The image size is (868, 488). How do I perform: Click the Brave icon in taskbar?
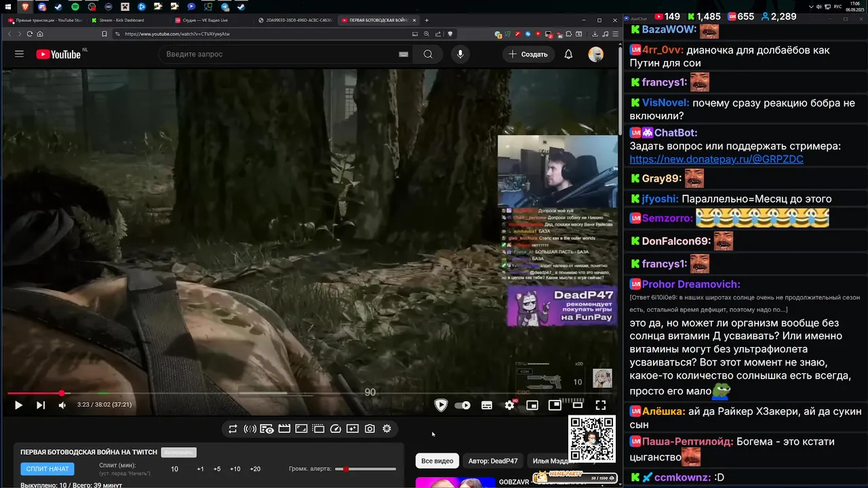(x=26, y=6)
